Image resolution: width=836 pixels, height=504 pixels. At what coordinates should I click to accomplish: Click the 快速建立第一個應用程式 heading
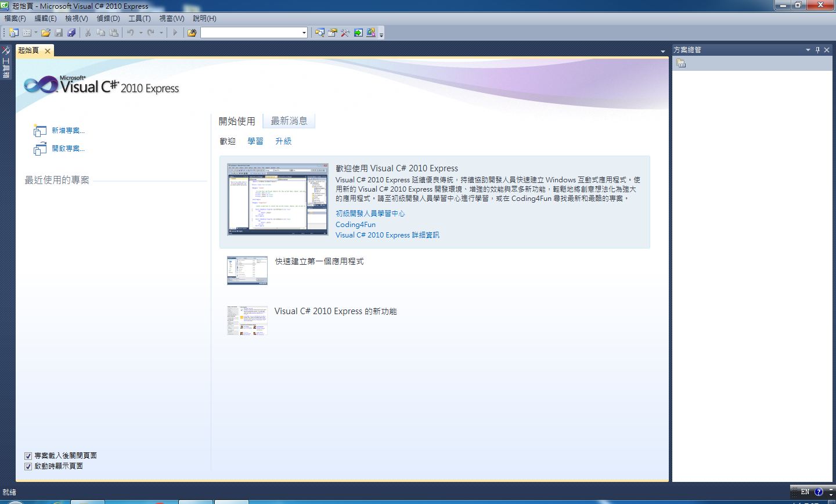(319, 262)
